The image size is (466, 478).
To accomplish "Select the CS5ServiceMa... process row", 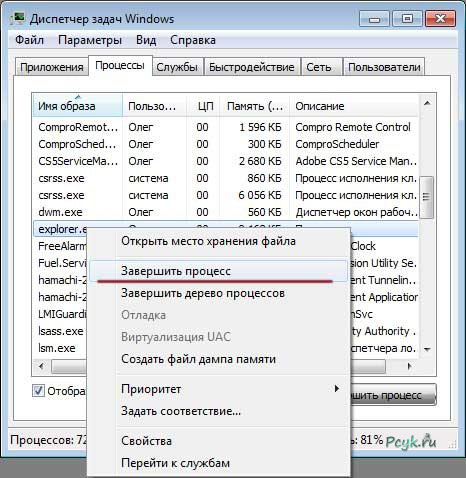I will click(x=225, y=161).
